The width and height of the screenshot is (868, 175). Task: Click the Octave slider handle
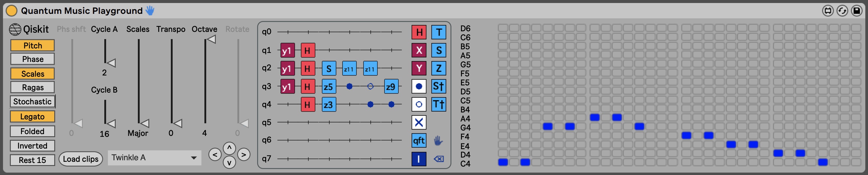(x=211, y=39)
